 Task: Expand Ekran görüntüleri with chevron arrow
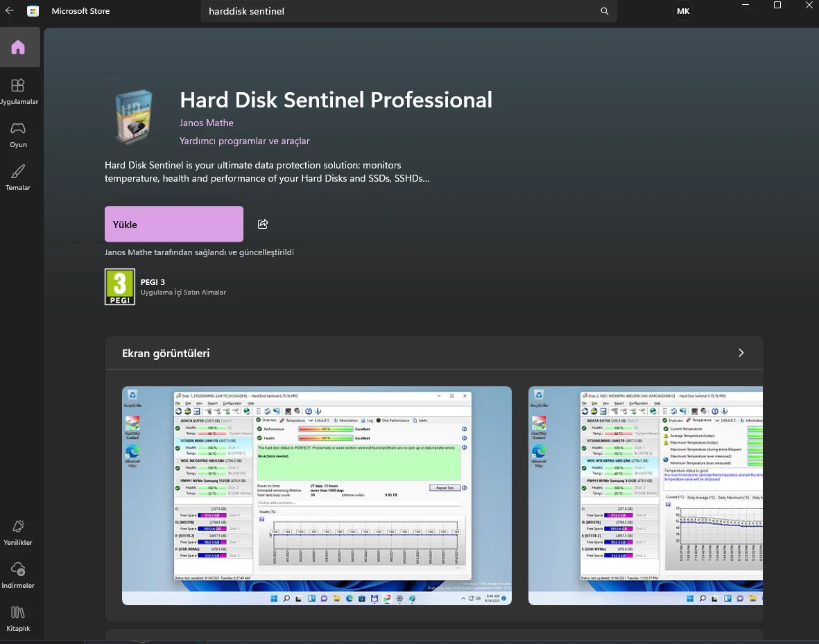pyautogui.click(x=741, y=353)
